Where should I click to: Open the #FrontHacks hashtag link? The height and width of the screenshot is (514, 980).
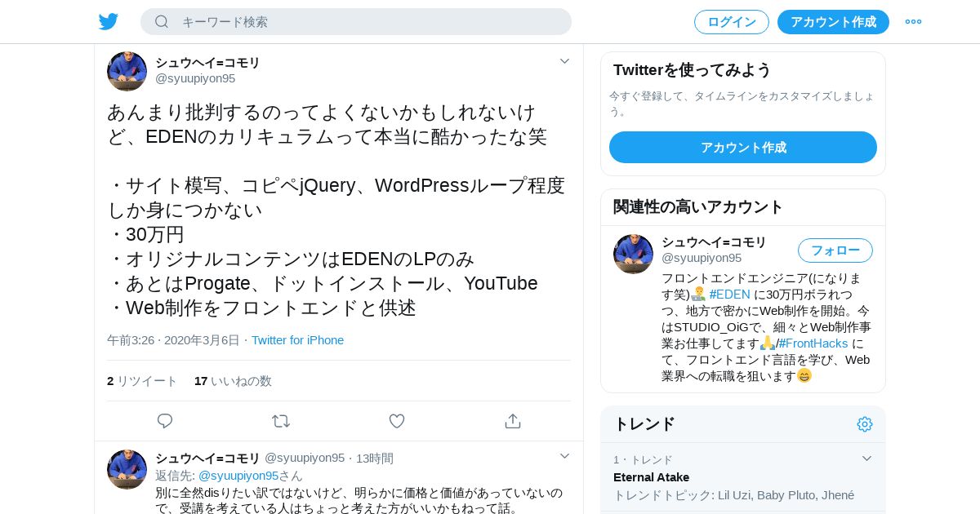pos(813,343)
